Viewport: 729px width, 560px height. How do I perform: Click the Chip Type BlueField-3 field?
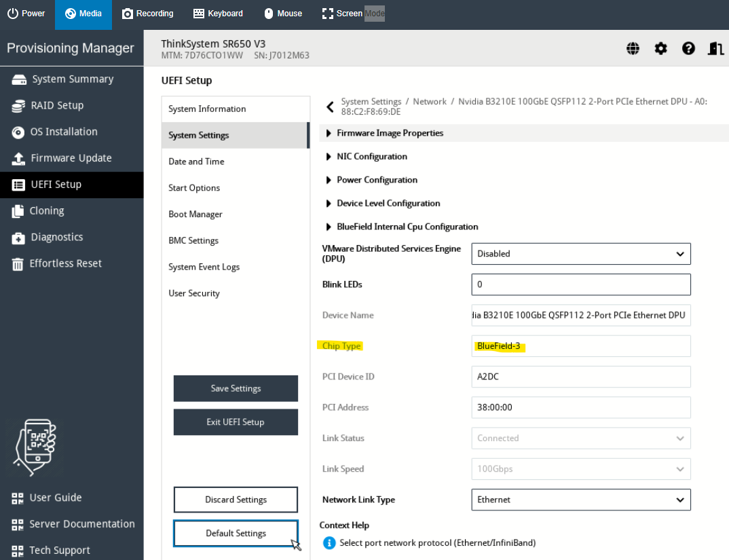(581, 346)
